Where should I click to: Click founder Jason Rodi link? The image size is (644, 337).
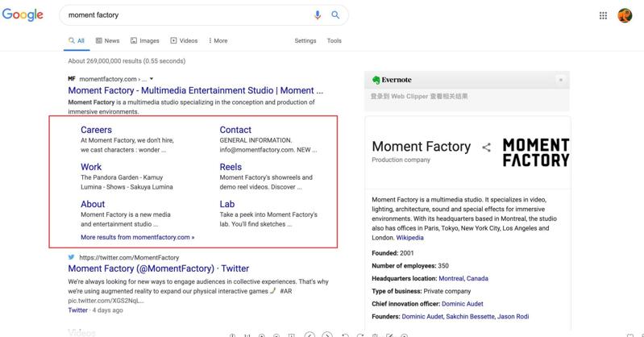(x=513, y=317)
